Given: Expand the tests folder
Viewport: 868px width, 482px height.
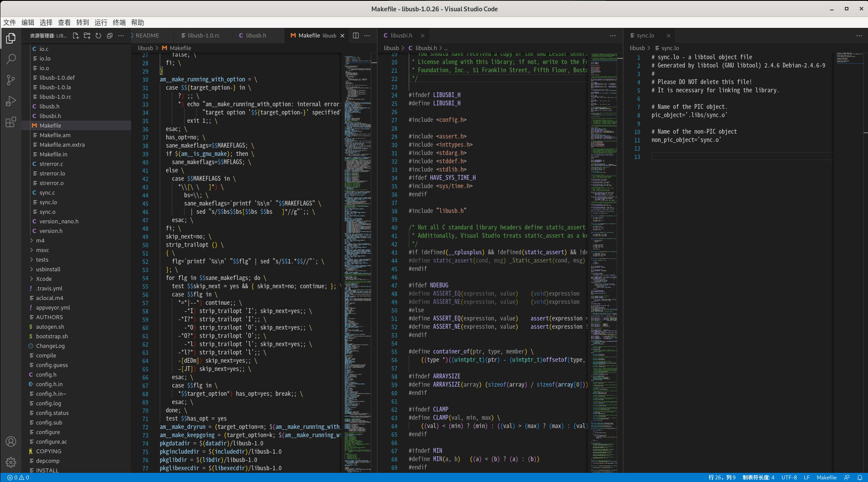Looking at the screenshot, I should (x=76, y=260).
